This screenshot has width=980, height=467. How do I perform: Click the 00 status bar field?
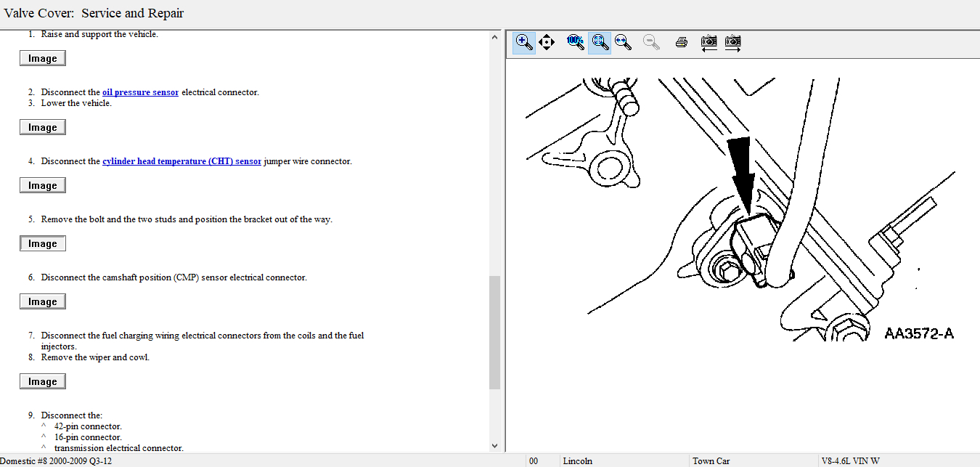click(534, 460)
